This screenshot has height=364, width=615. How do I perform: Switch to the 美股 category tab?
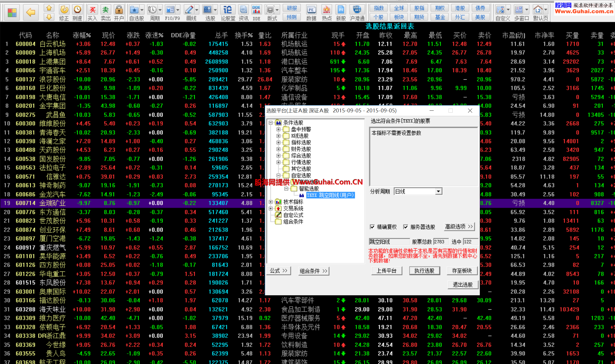coord(480,17)
